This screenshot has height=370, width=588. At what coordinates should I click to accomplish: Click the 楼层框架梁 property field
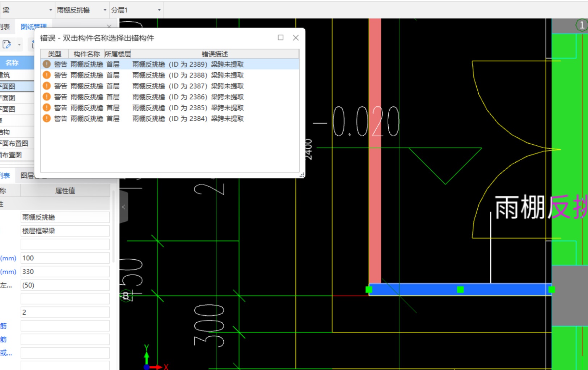(x=65, y=231)
